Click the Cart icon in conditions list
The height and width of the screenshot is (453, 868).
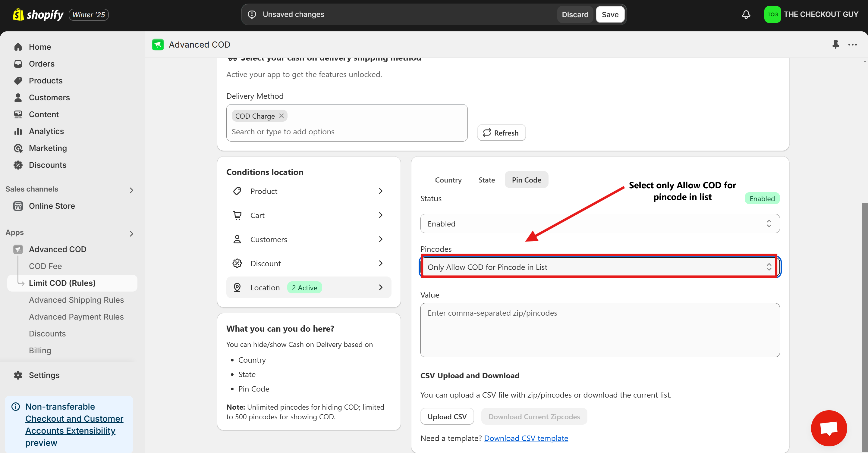coord(237,215)
